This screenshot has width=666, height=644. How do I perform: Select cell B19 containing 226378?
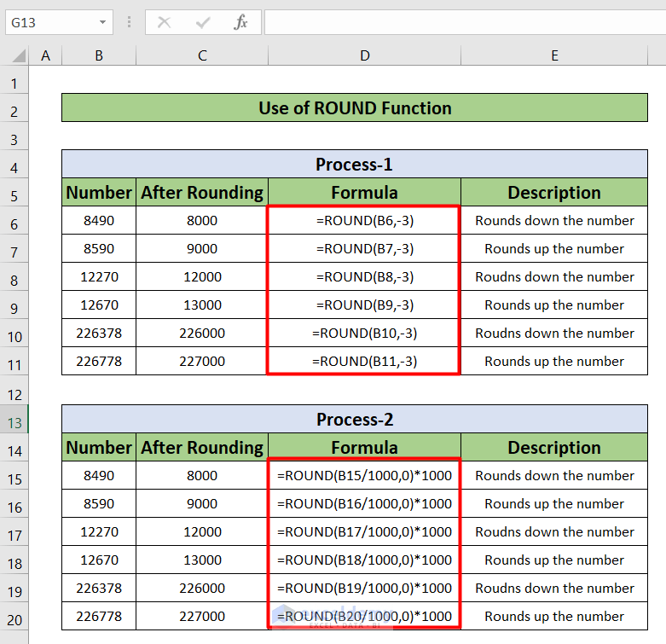click(99, 588)
